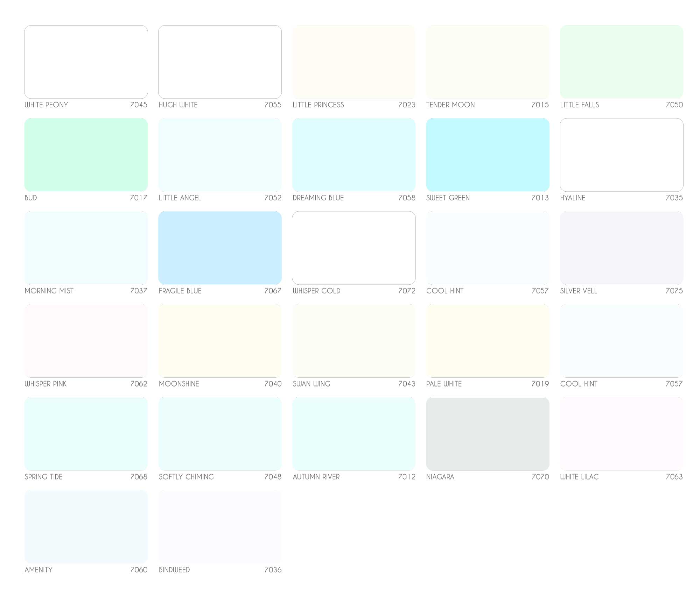Pick the Whisper Gold 7072 swatch
This screenshot has width=700, height=596.
[x=354, y=248]
